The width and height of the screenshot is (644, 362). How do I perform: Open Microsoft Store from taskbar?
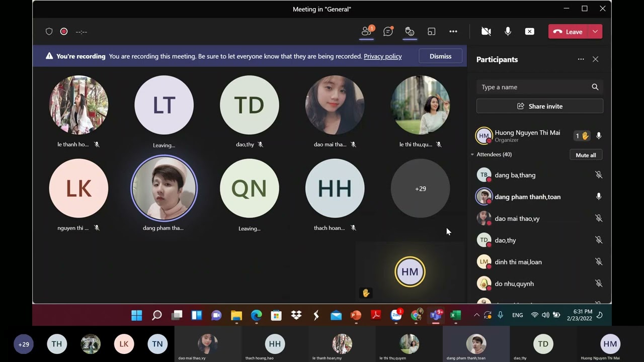pos(276,315)
